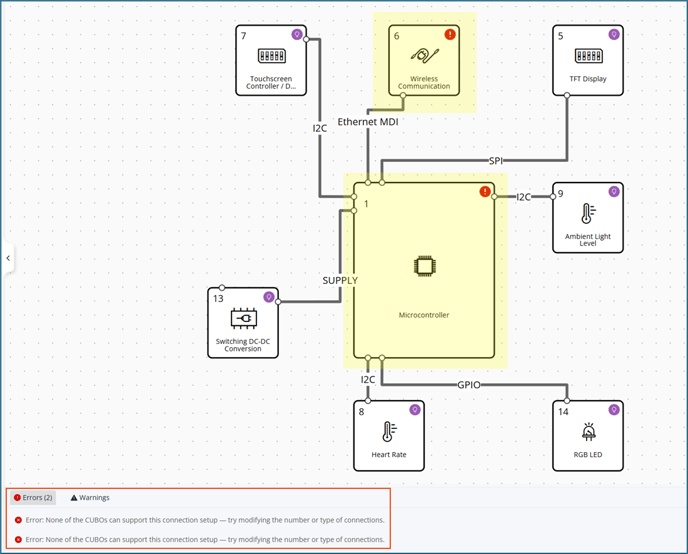Viewport: 688px width, 554px height.
Task: Switch to the Warnings tab
Action: pos(90,497)
